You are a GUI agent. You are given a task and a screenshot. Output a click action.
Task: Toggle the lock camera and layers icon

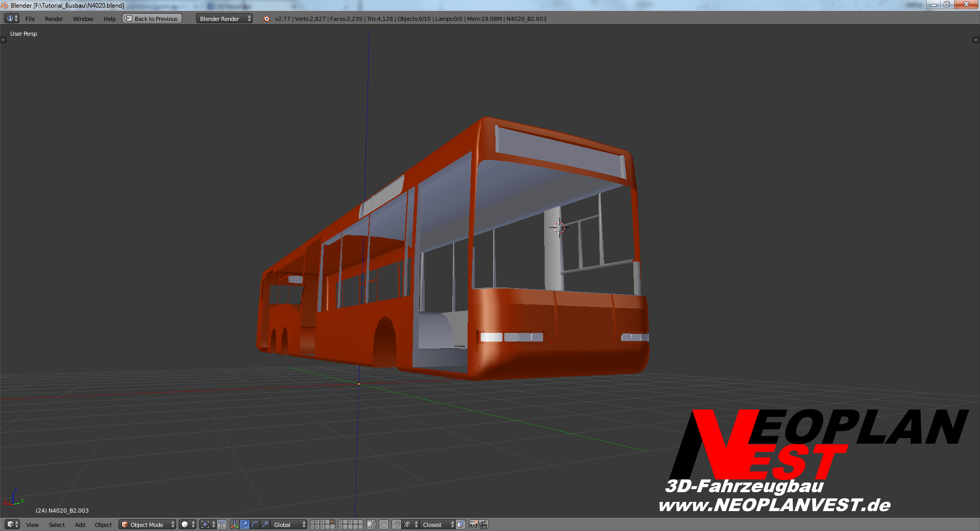click(x=371, y=524)
